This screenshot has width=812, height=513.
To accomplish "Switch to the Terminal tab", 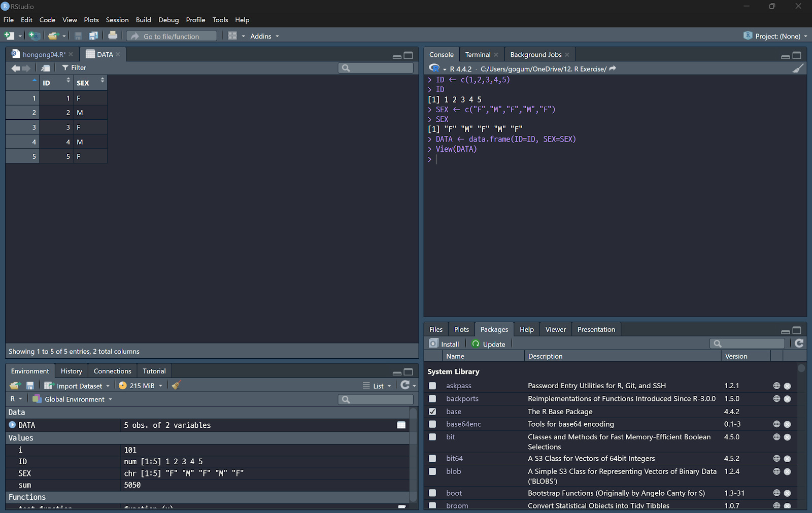I will coord(478,55).
